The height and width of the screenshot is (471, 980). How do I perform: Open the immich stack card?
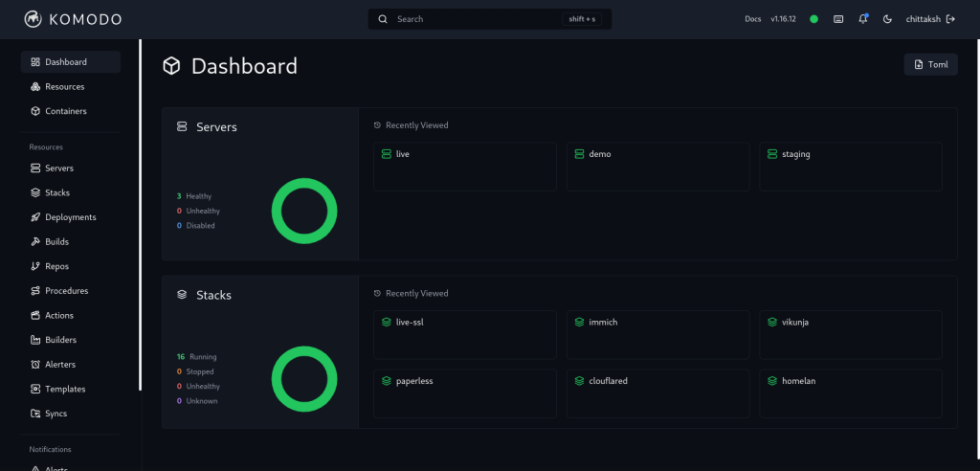click(x=657, y=335)
